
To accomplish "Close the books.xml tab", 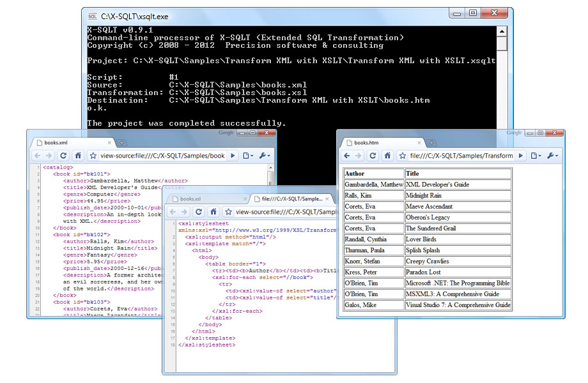I will pos(109,142).
